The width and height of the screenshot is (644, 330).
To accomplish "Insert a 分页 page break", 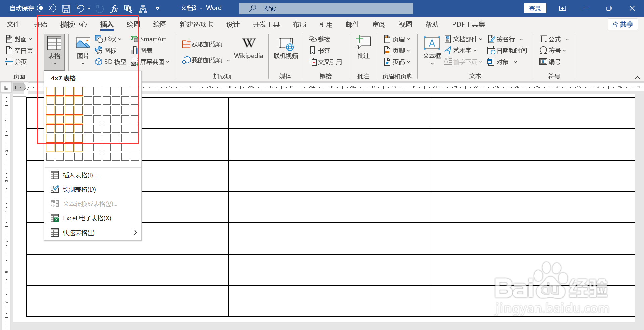I will (x=16, y=62).
